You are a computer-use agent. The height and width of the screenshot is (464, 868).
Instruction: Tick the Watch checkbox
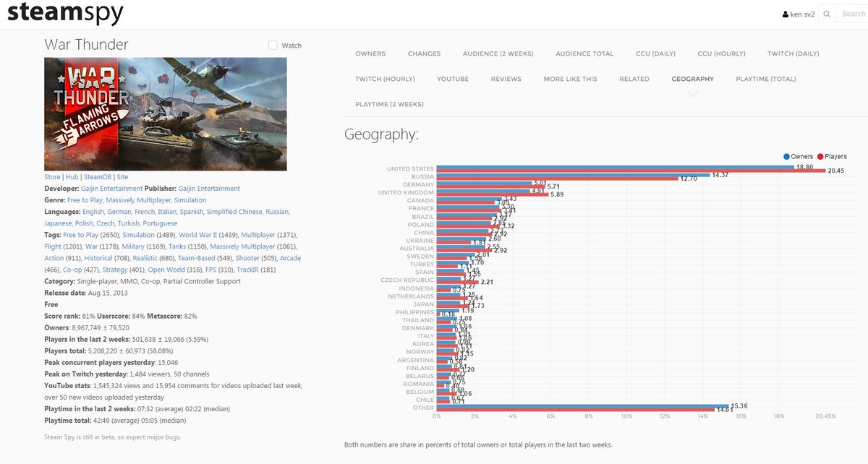pos(273,45)
